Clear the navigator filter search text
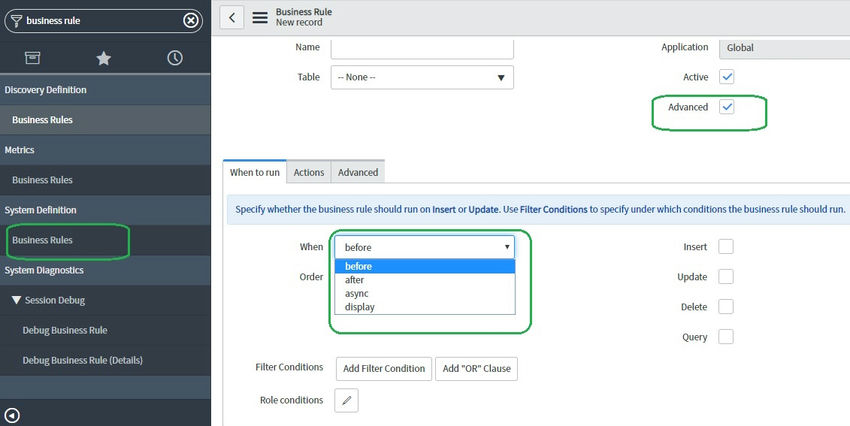The width and height of the screenshot is (850, 426). 191,20
